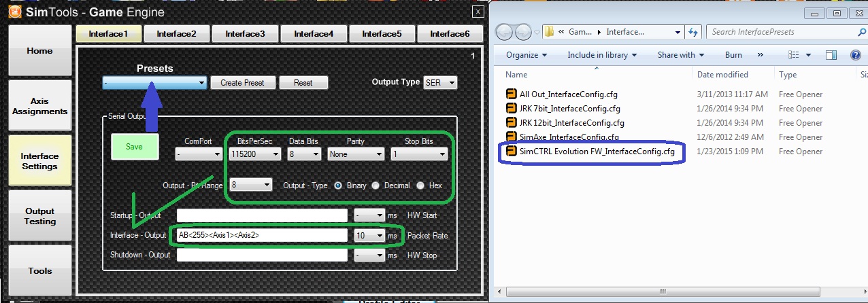The width and height of the screenshot is (868, 303).
Task: Open the Presets dropdown
Action: 154,83
